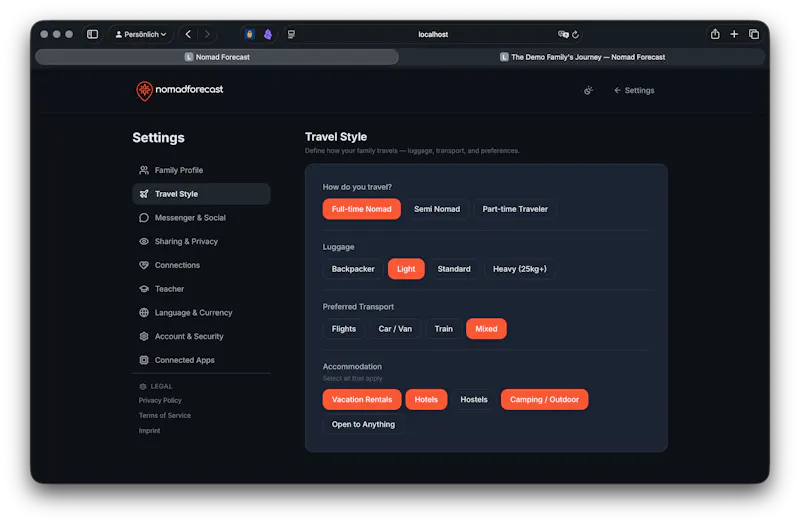Click the nomadforecast logo icon
Viewport: 800px width, 524px height.
coord(144,90)
